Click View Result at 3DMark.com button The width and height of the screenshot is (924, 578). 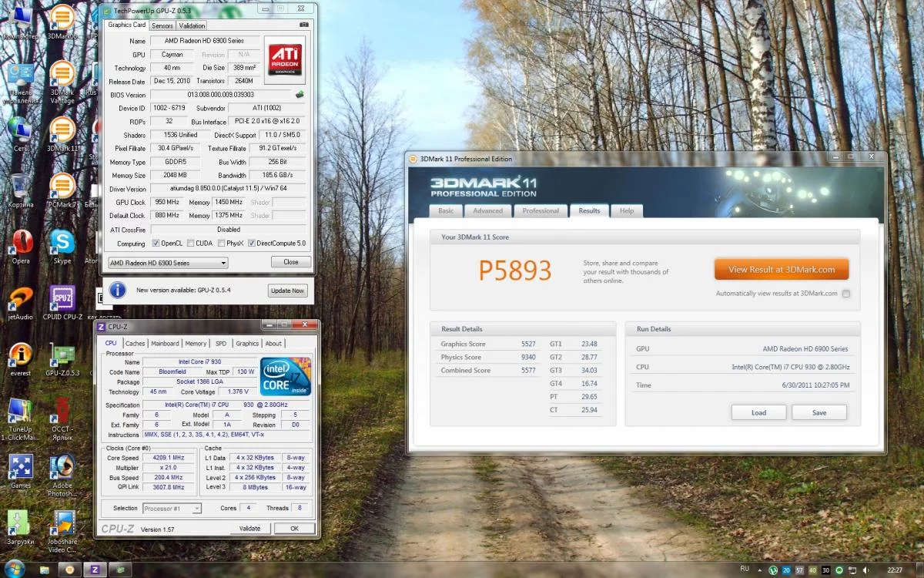click(782, 270)
